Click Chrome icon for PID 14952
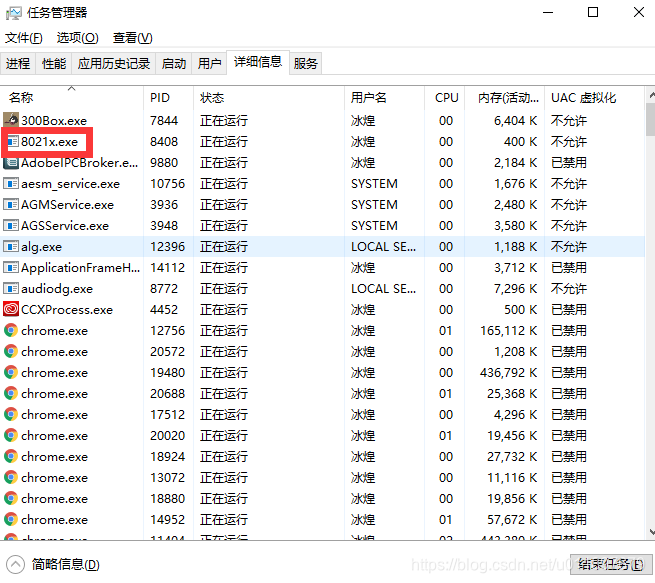This screenshot has width=655, height=583. click(11, 520)
